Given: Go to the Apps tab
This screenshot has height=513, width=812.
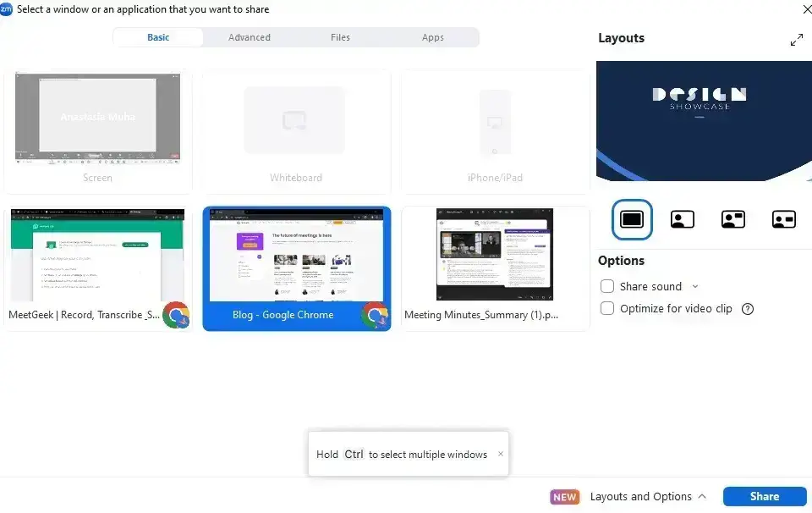Looking at the screenshot, I should tap(433, 37).
